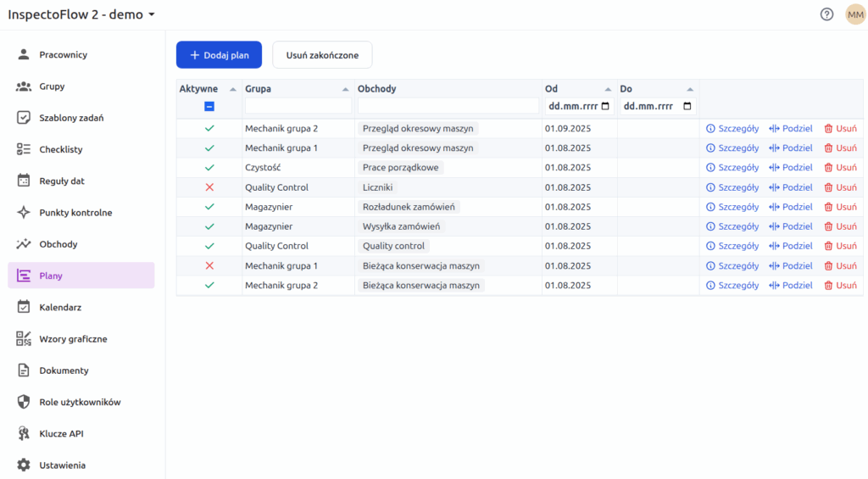868x479 pixels.
Task: Open the Obchody sidebar section
Action: (x=58, y=244)
